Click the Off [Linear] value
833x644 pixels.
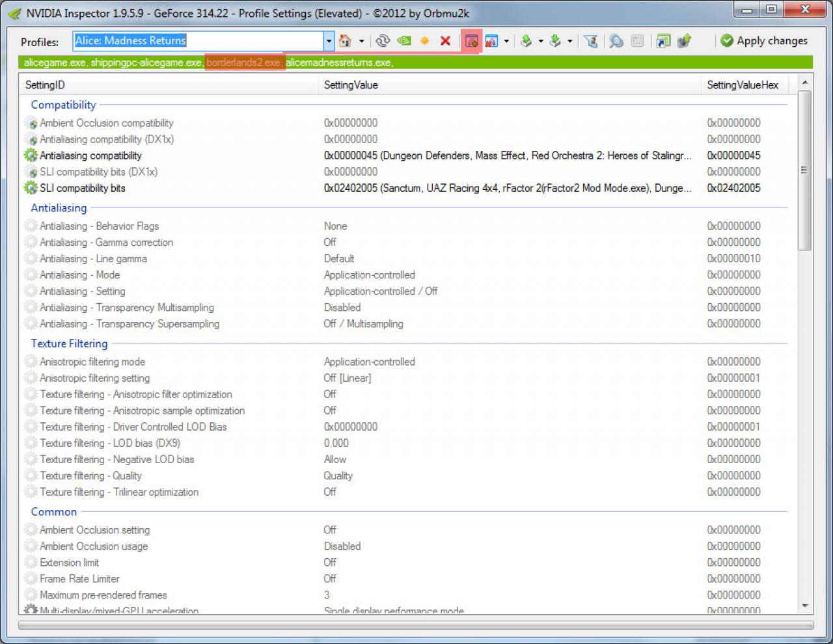coord(348,378)
